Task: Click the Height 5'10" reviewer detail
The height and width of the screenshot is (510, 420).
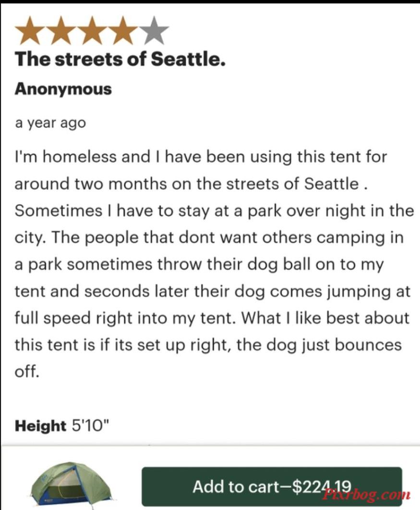Action: [x=62, y=426]
